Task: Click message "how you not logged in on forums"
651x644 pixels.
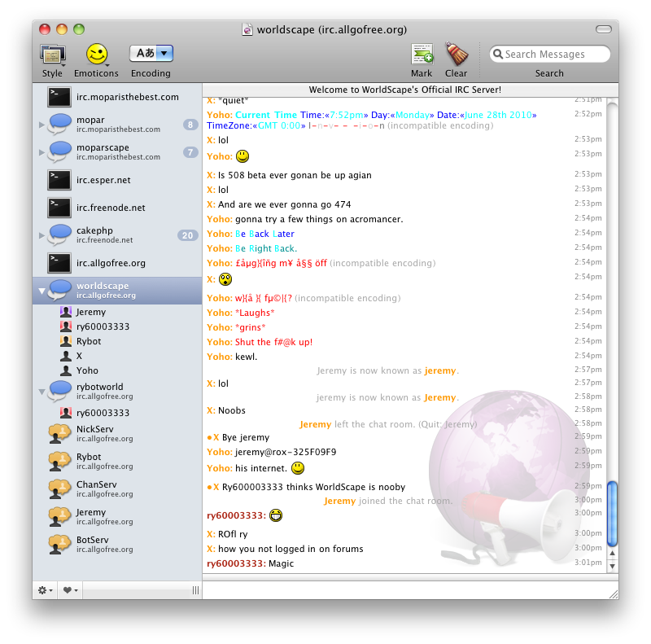Action: coord(291,549)
